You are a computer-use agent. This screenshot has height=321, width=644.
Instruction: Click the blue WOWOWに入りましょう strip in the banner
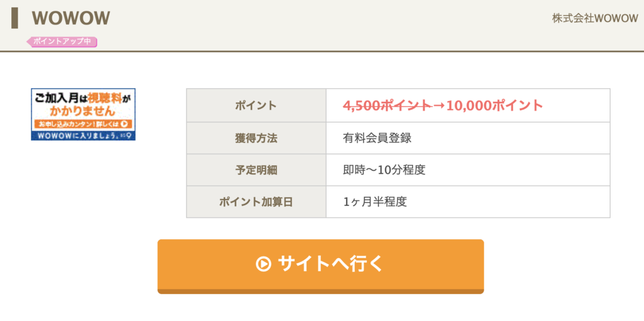coord(84,135)
